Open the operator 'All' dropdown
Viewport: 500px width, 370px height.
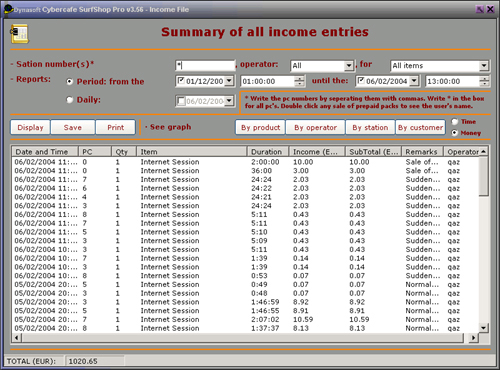[x=349, y=66]
